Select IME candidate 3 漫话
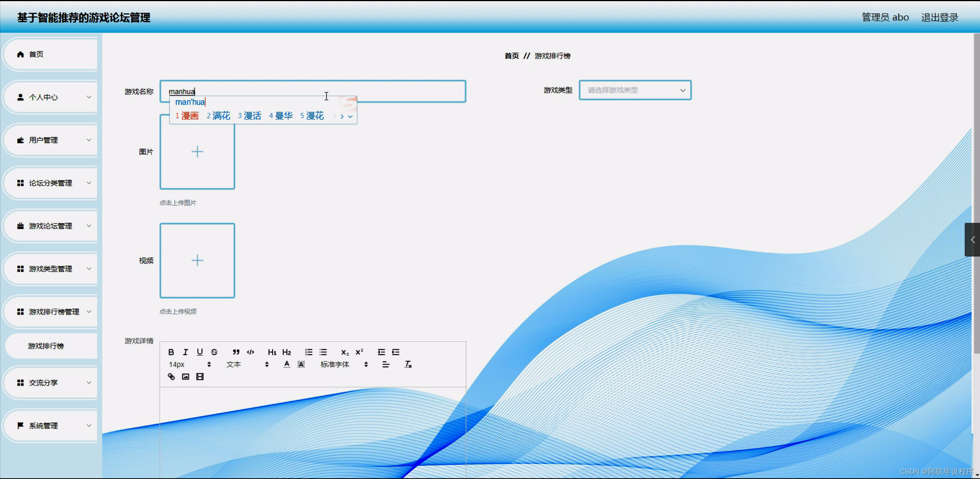980x479 pixels. 249,116
